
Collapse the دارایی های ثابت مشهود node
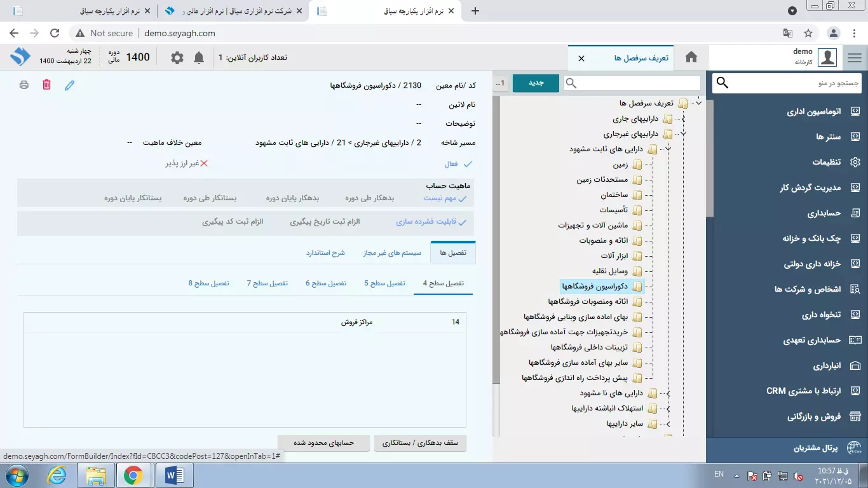(x=668, y=149)
